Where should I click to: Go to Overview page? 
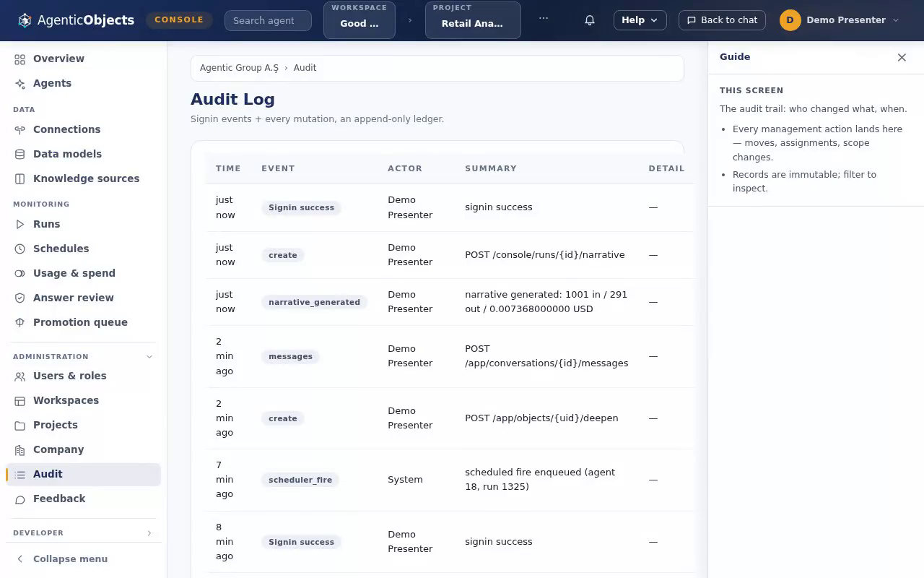84,59
